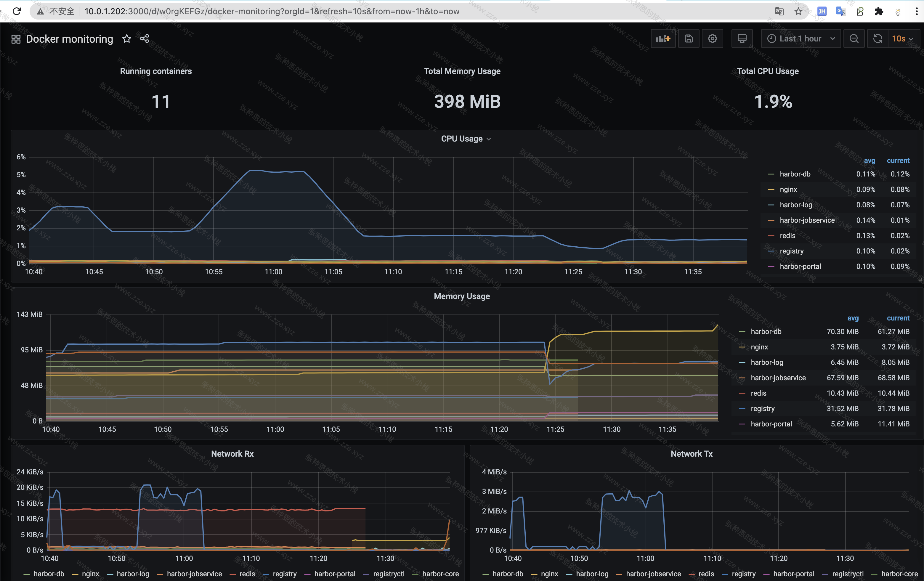Toggle harbor-core in Network Tx legend

pos(899,574)
